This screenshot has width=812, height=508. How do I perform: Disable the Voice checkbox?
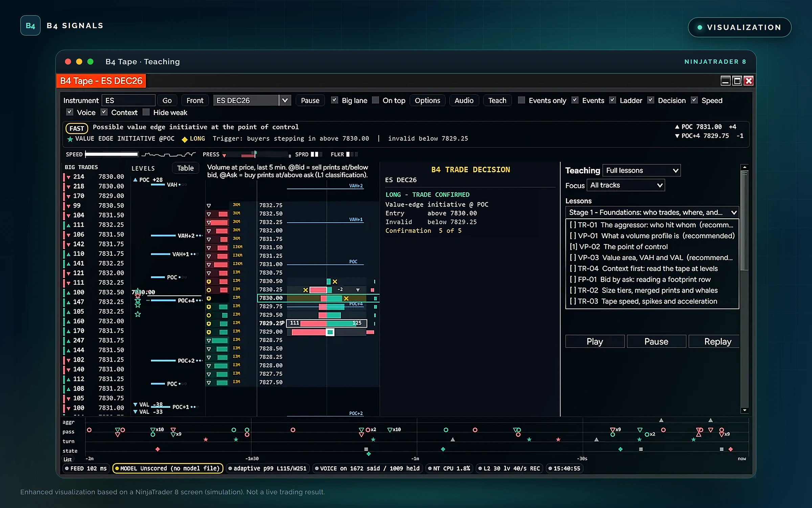coord(70,112)
